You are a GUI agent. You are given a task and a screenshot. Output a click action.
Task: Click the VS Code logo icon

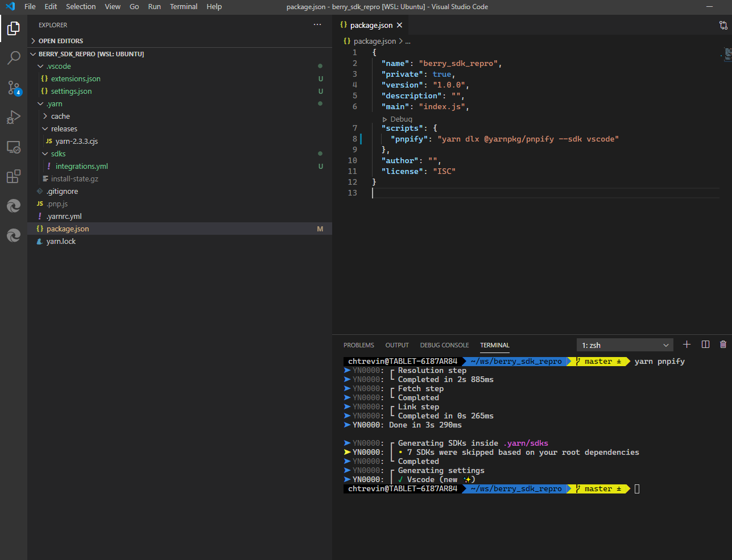click(10, 6)
